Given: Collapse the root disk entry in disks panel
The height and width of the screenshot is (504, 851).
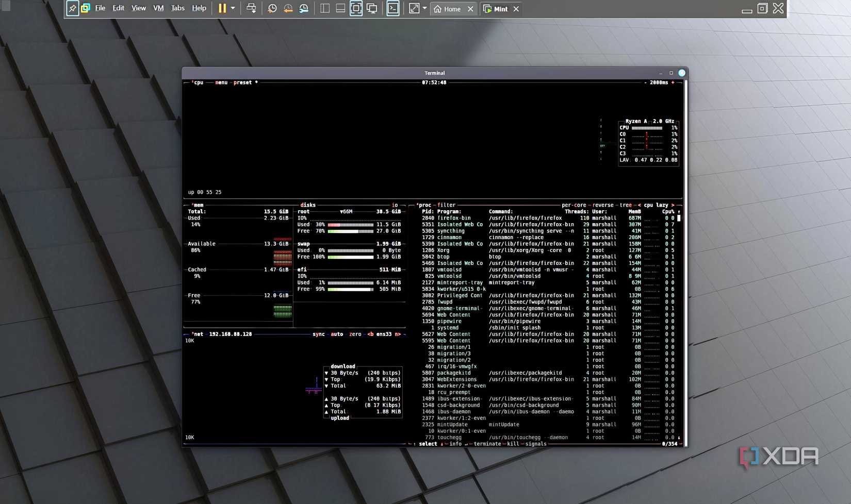Looking at the screenshot, I should [342, 211].
